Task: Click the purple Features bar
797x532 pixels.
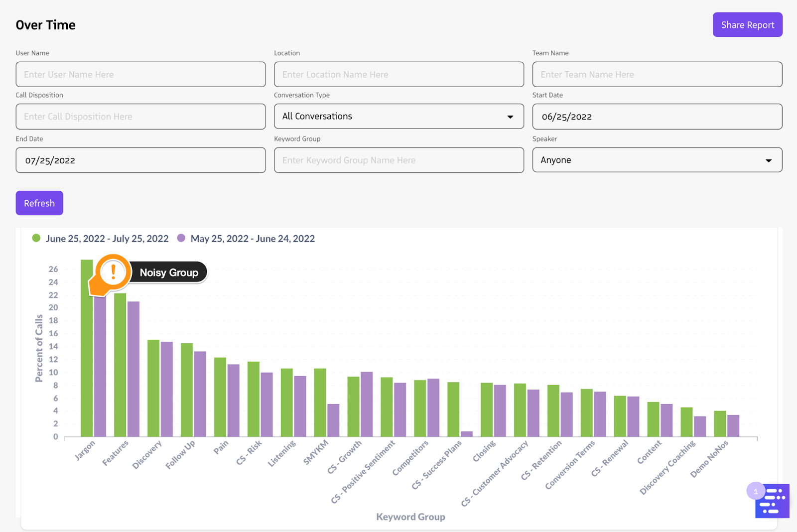Action: click(133, 369)
